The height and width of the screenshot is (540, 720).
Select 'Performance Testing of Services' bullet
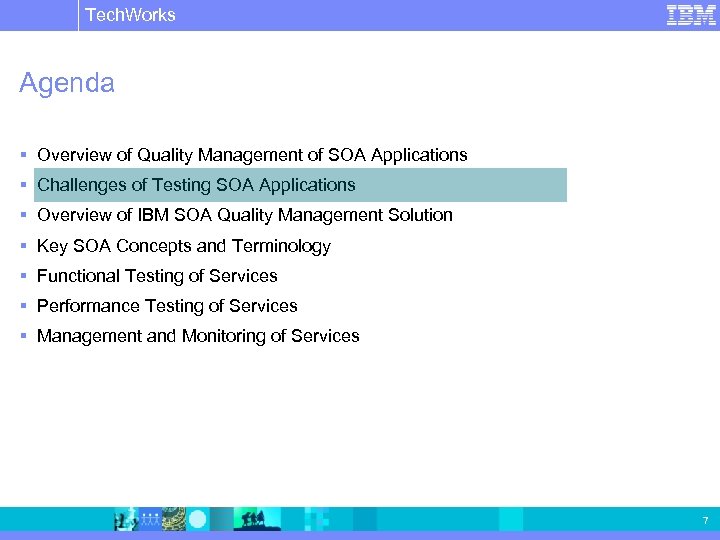[167, 306]
